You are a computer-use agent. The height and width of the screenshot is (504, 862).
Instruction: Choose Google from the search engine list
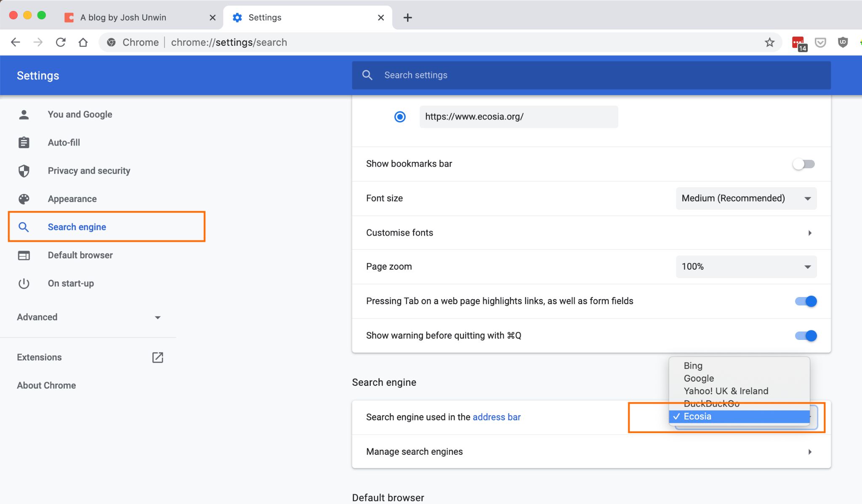(x=739, y=378)
